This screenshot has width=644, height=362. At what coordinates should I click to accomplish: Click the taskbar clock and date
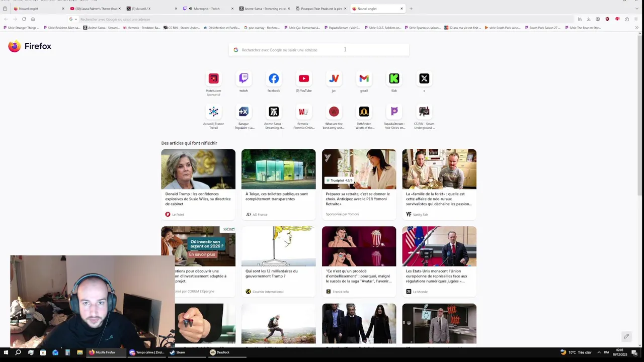click(620, 352)
